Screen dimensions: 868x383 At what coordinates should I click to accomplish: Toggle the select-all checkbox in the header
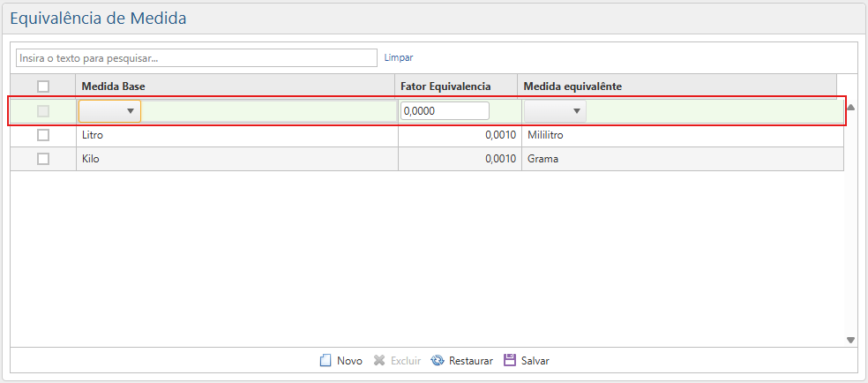pos(43,86)
